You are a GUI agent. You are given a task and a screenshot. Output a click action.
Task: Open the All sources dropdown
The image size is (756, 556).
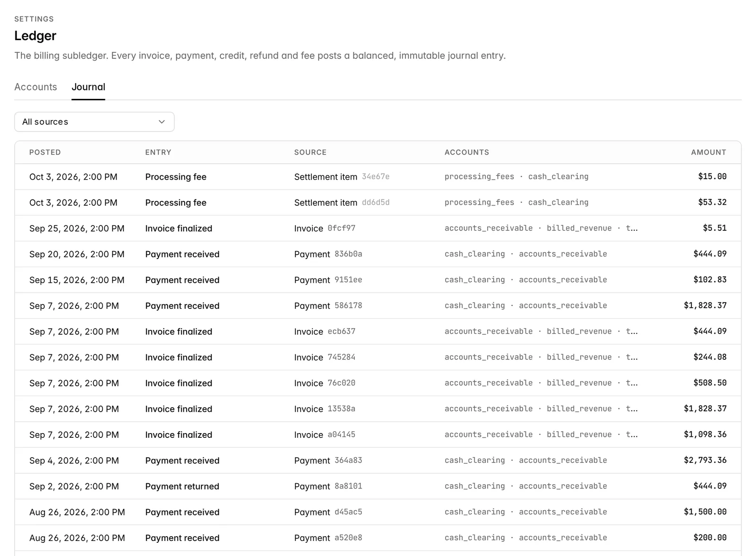pos(94,122)
